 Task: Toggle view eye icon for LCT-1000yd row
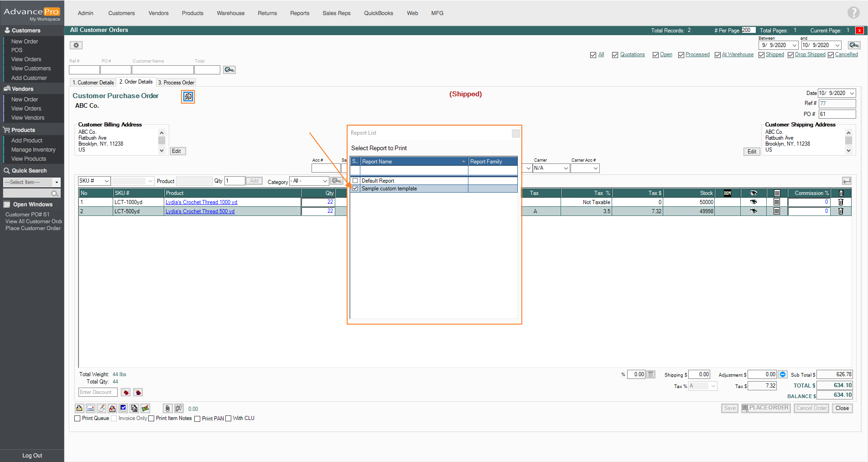(x=753, y=202)
